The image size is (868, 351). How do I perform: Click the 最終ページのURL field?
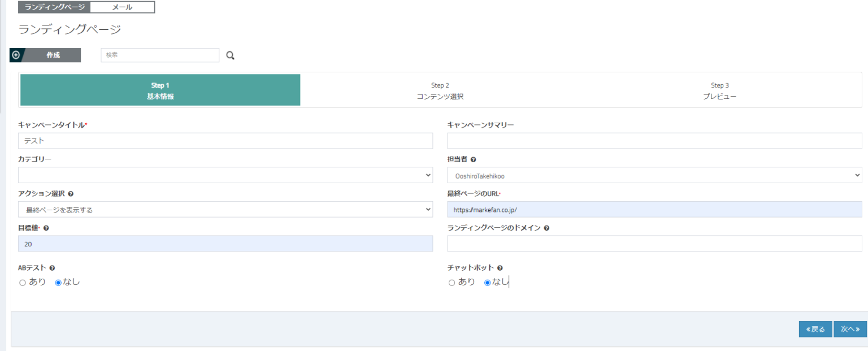click(x=654, y=210)
